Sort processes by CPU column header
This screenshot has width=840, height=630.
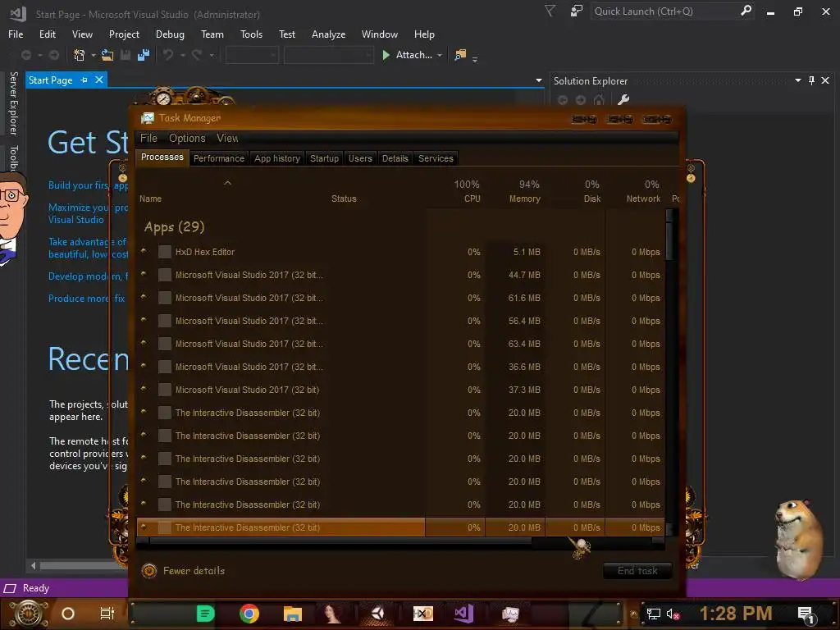466,191
